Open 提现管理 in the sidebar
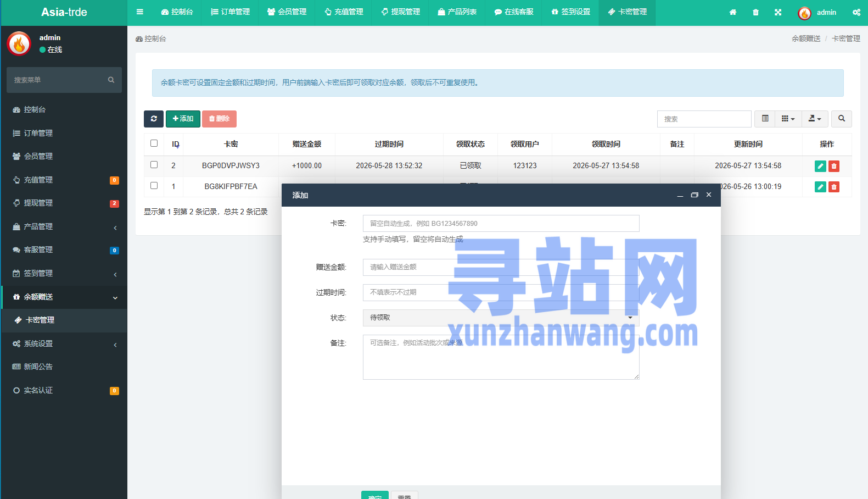This screenshot has height=499, width=868. click(64, 203)
